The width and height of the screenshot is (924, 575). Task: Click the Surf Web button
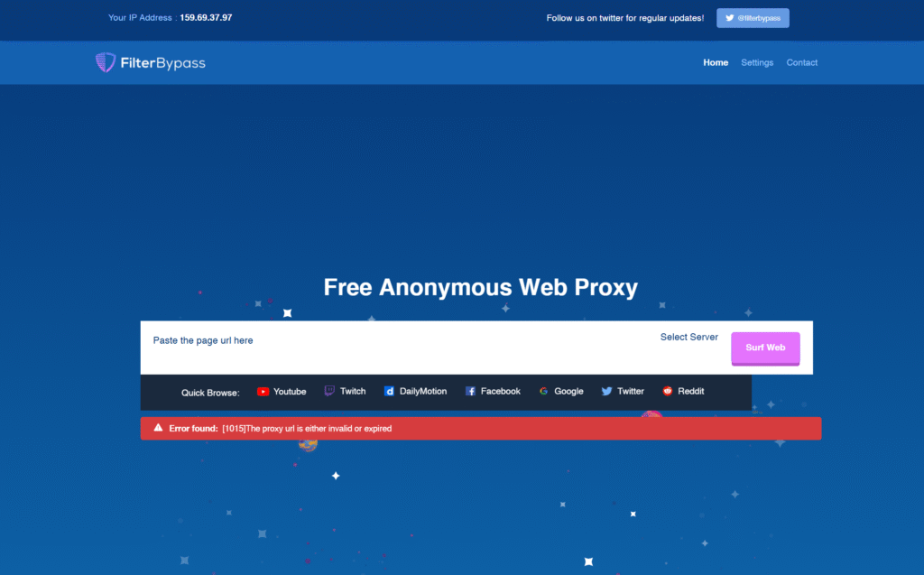click(765, 348)
